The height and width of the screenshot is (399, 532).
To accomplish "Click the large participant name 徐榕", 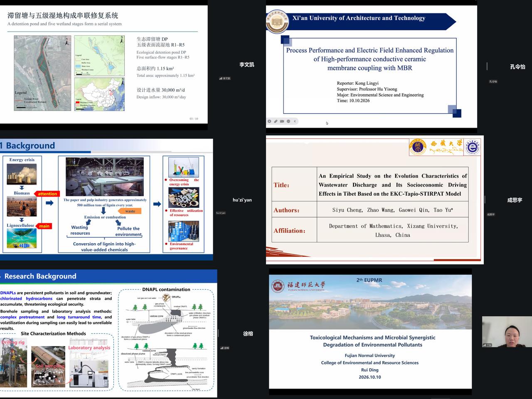I will pos(248,334).
